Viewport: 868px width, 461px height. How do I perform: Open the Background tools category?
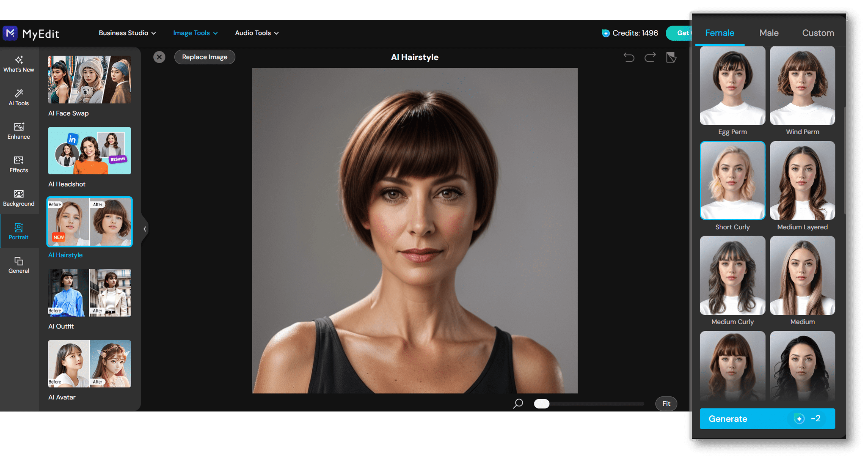(19, 198)
